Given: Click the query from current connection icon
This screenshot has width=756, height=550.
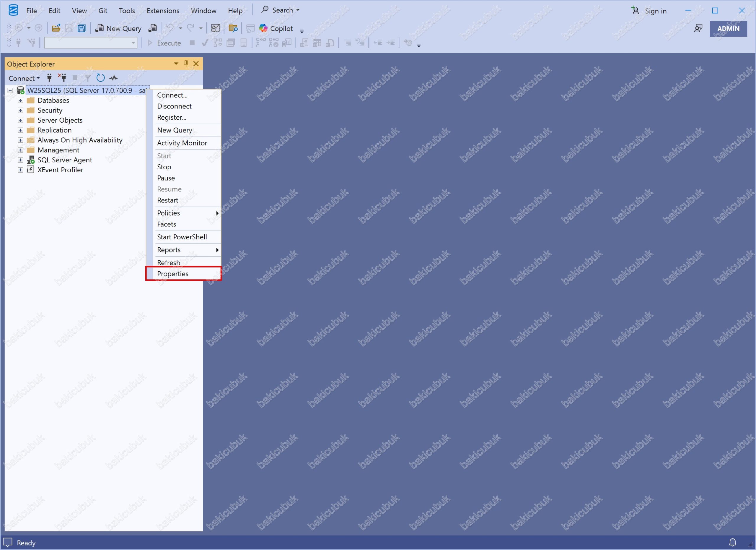Looking at the screenshot, I should pyautogui.click(x=152, y=28).
